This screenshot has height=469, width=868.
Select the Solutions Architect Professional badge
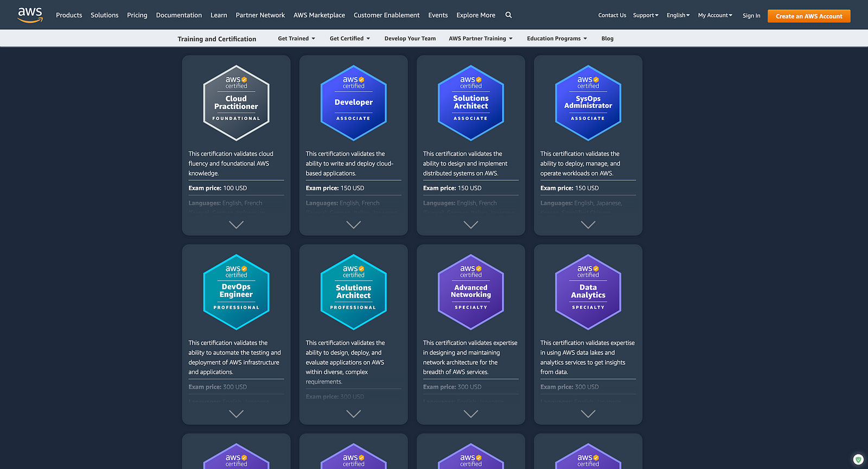click(354, 292)
